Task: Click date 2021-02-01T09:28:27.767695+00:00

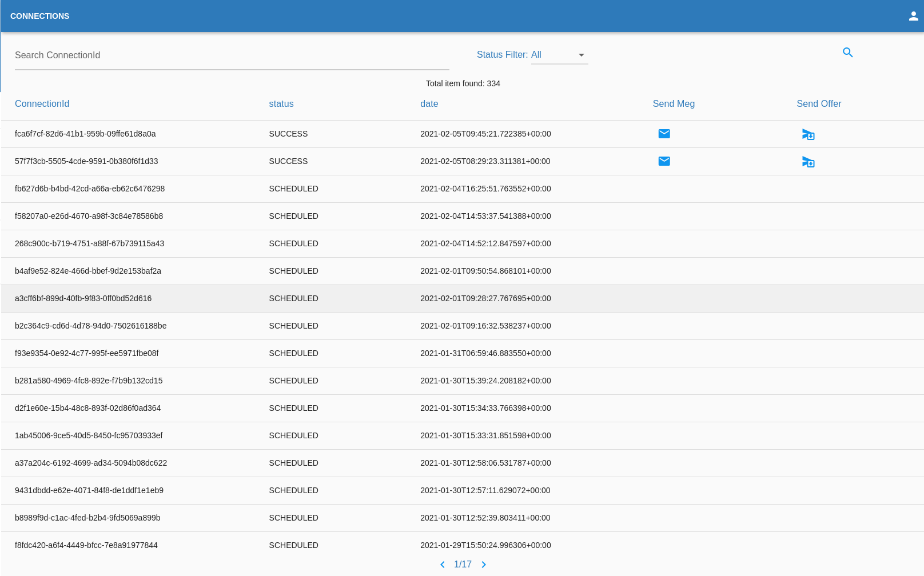Action: click(485, 298)
